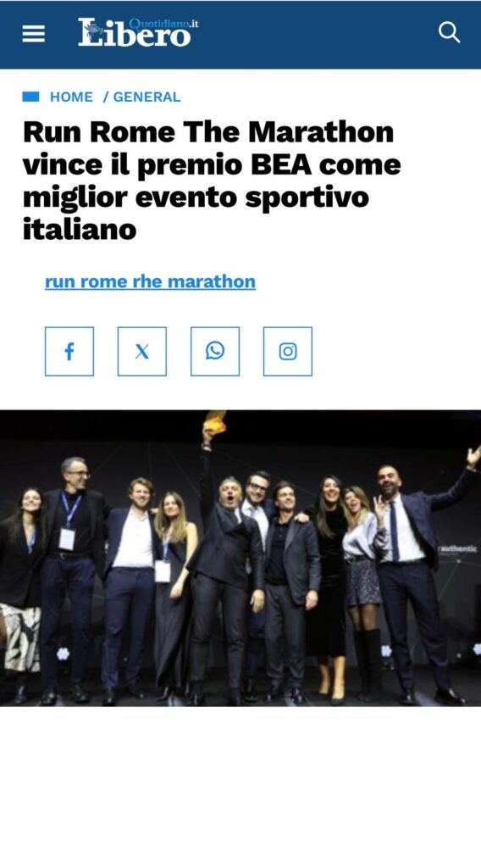Click the 'authentic' text in the photo

coord(458,548)
